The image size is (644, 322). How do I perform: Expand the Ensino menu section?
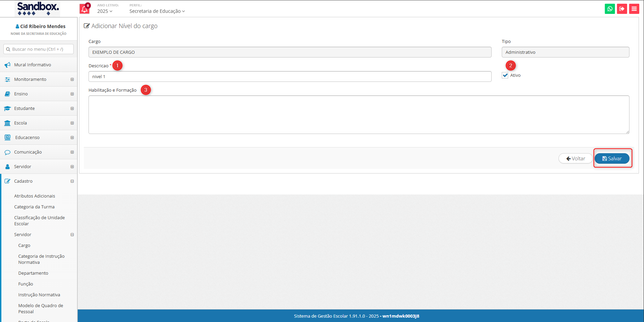click(x=72, y=94)
